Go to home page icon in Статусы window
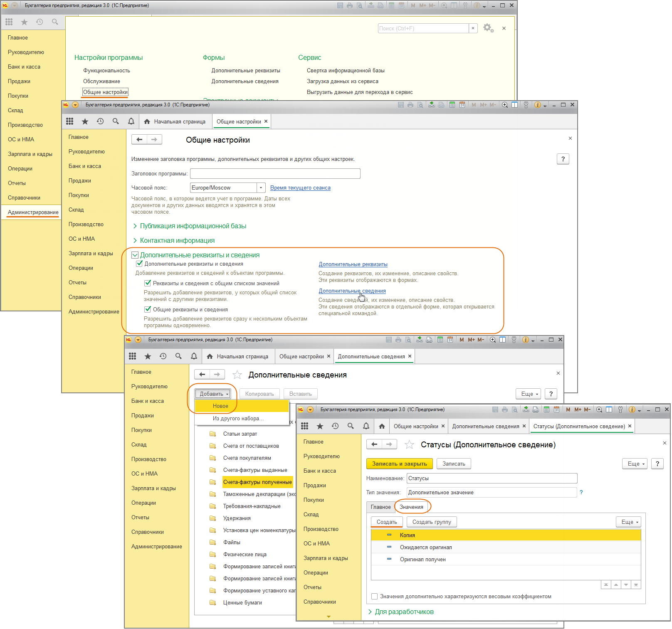Image resolution: width=672 pixels, height=629 pixels. (382, 426)
